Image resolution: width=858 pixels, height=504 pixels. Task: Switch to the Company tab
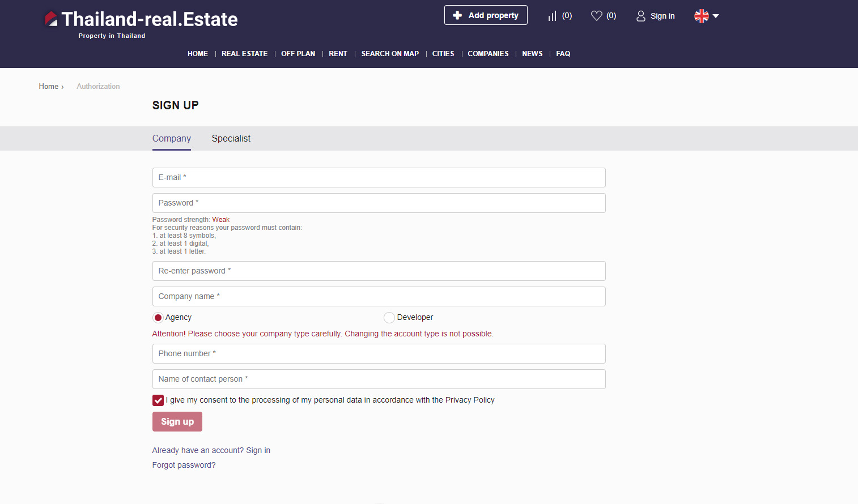point(171,139)
